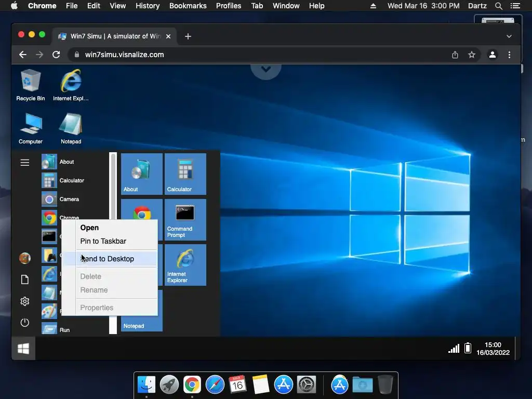The height and width of the screenshot is (399, 532).
Task: Open the About start menu tile
Action: pos(142,174)
